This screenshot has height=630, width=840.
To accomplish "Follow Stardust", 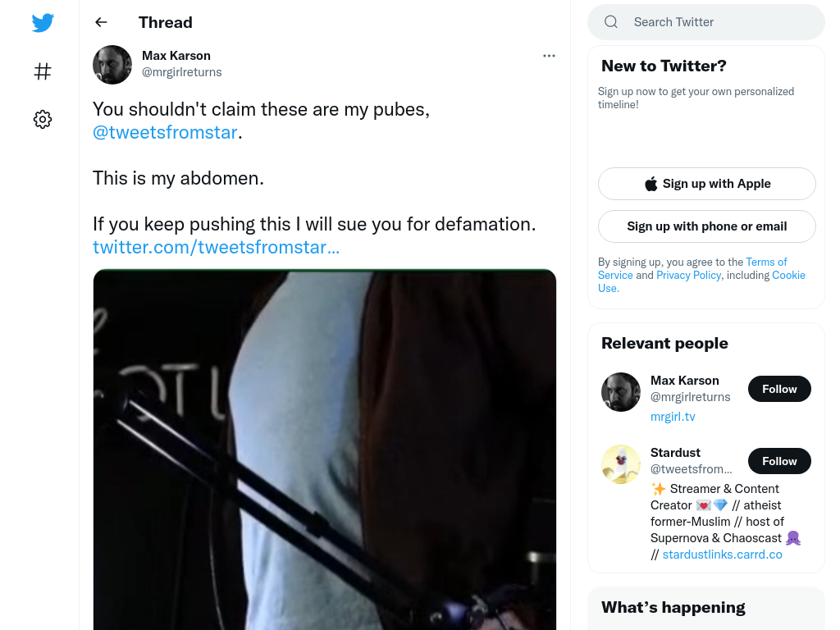I will tap(779, 461).
